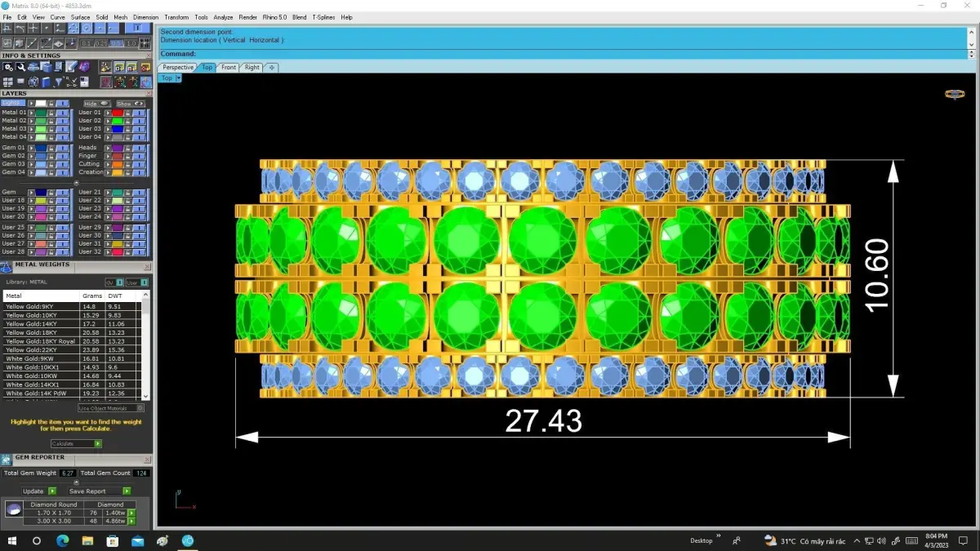Click green arrow for 1.70 X 1.70 row

[x=131, y=513]
